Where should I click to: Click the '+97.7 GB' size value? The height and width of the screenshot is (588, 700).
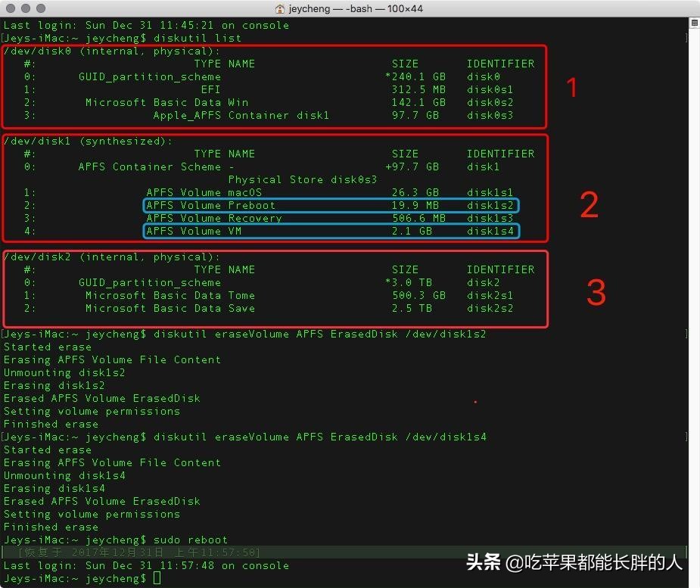coord(412,167)
